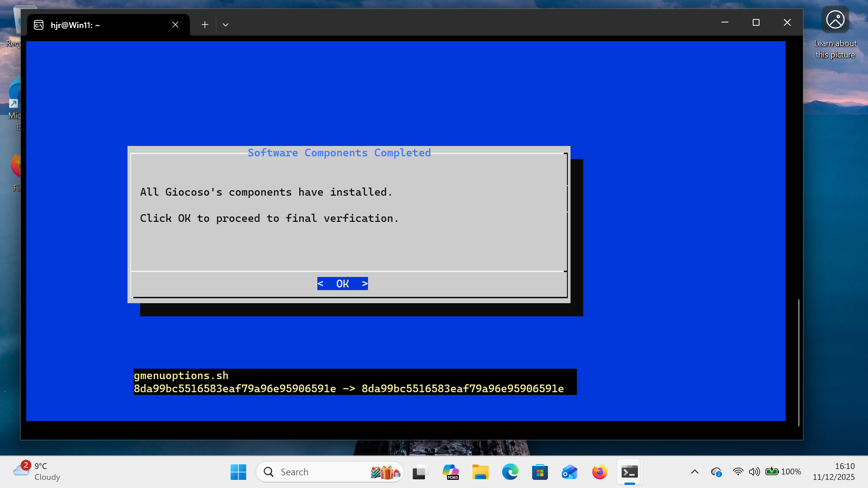
Task: Select the < OK > button to proceed
Action: point(342,283)
